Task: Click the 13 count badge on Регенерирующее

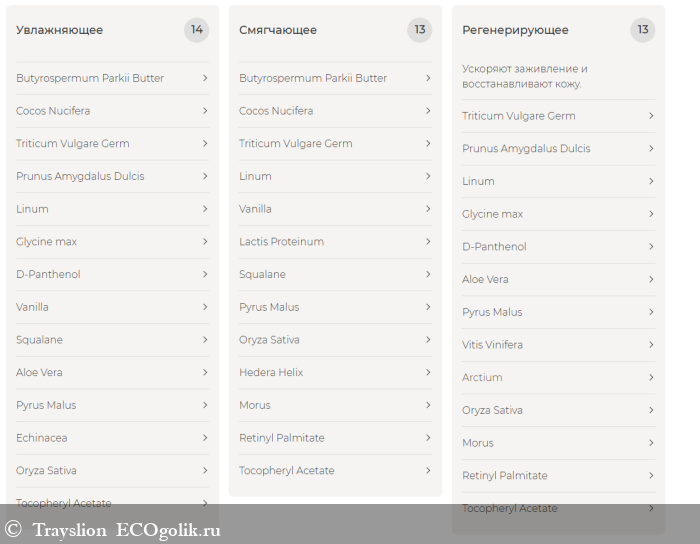Action: pyautogui.click(x=643, y=30)
